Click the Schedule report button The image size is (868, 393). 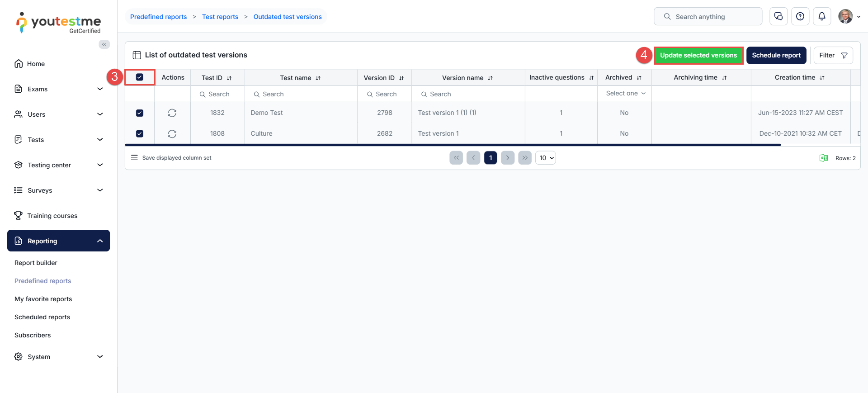pos(776,55)
